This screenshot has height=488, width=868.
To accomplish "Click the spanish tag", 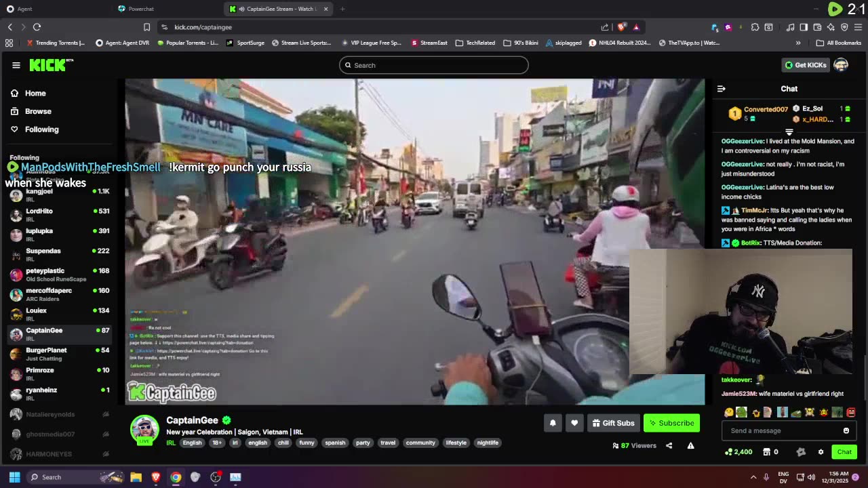I will click(335, 443).
